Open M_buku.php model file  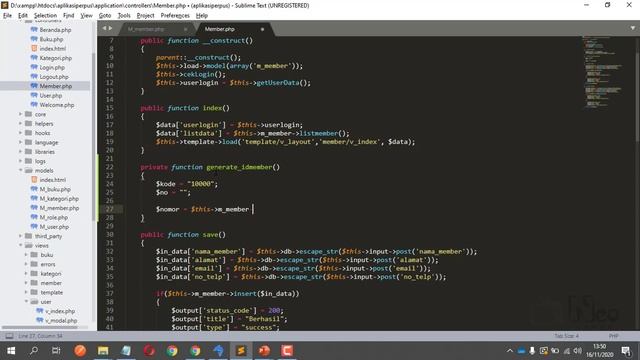tap(55, 189)
